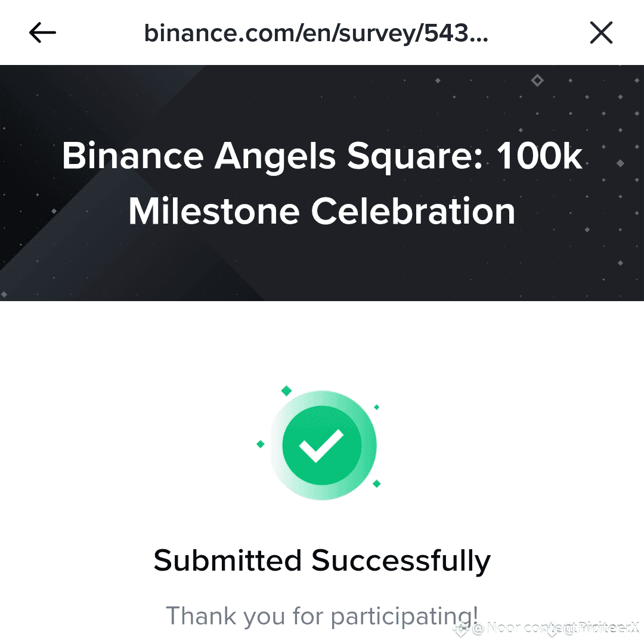Click the Binance Angels Square title line

(x=322, y=156)
